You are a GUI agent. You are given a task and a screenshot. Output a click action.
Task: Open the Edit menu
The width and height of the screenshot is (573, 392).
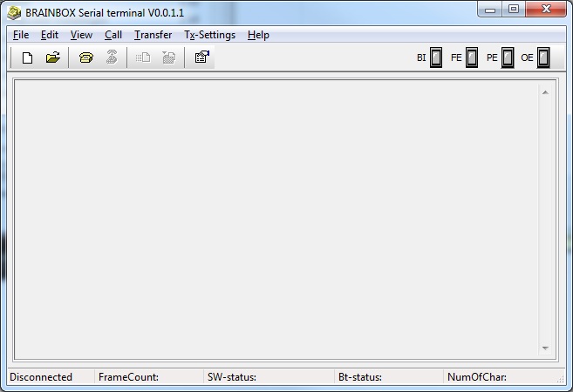coord(50,35)
